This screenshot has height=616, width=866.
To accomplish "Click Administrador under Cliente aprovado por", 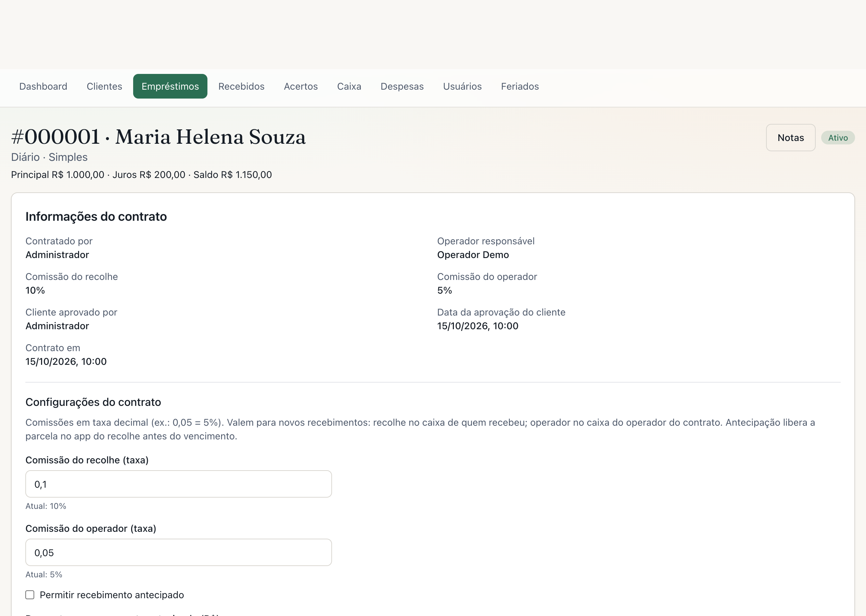I will pos(57,326).
